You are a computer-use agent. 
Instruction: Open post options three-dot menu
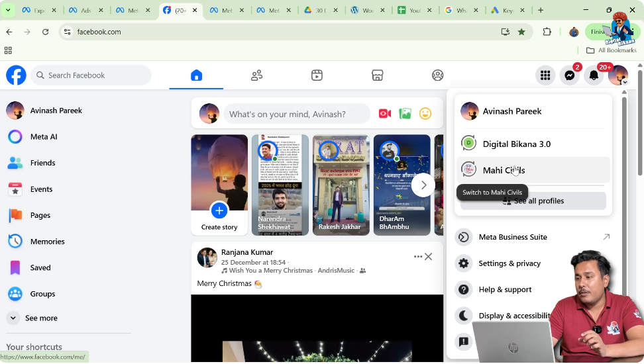(x=417, y=257)
